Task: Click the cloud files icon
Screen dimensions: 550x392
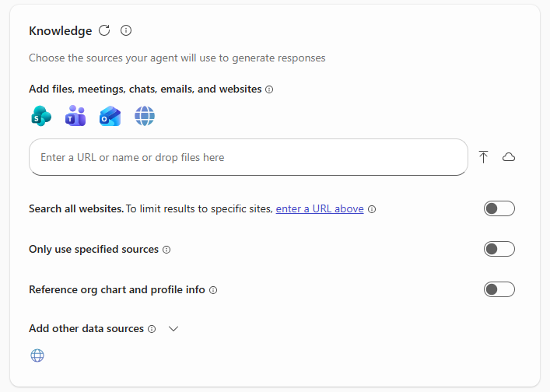Action: [x=509, y=157]
